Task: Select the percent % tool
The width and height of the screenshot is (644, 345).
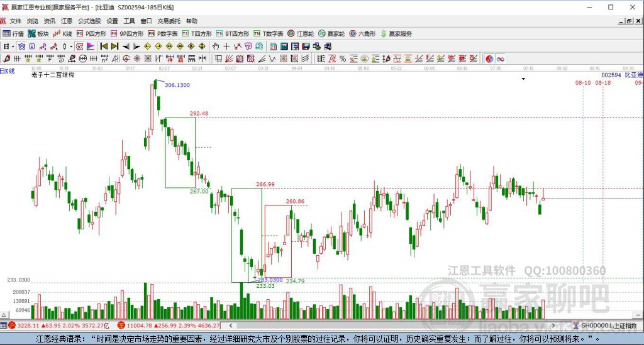Action: point(343,58)
